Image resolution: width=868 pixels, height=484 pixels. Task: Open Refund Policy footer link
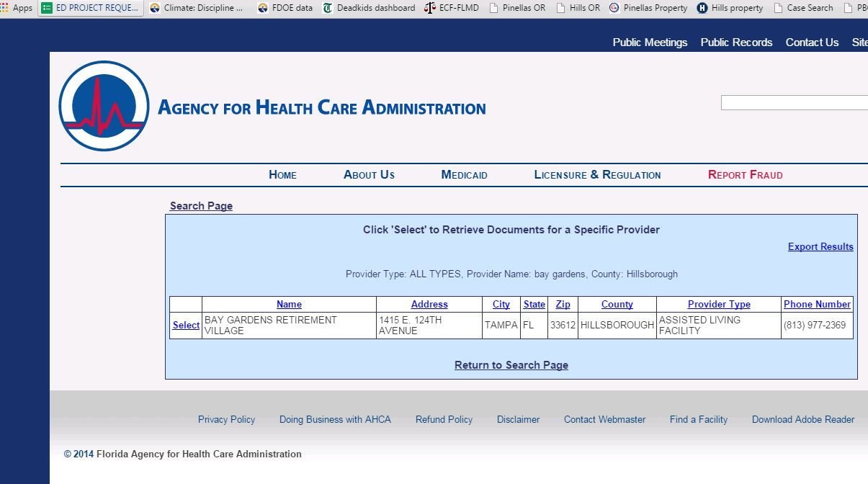[444, 419]
